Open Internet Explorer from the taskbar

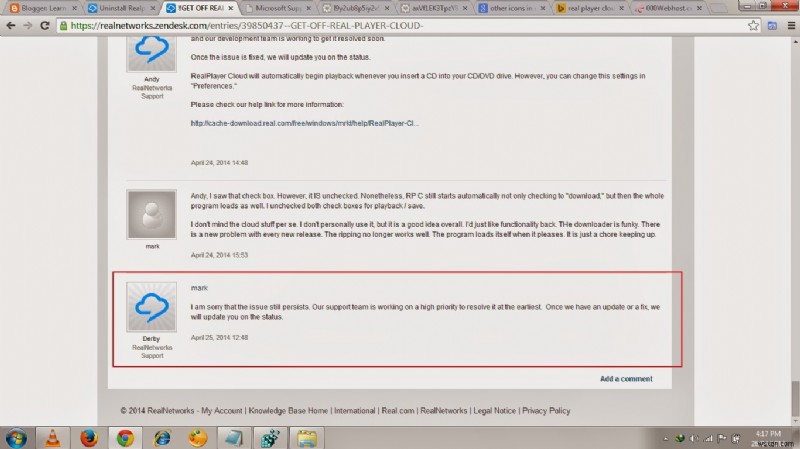[x=161, y=438]
